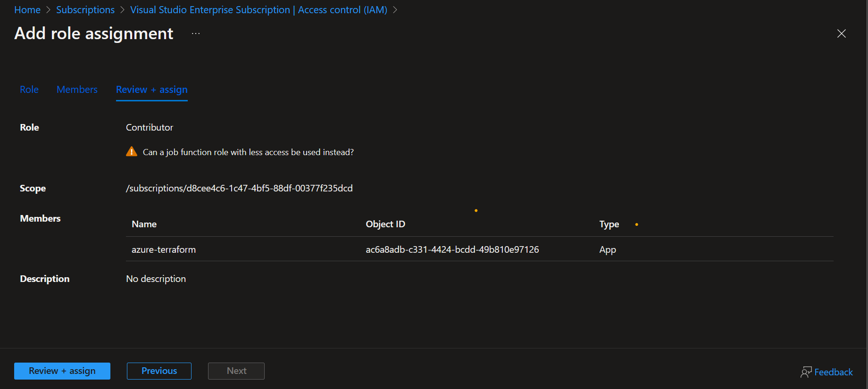This screenshot has width=868, height=389.
Task: Go to Visual Studio Enterprise Subscription breadcrumb
Action: pyautogui.click(x=259, y=10)
